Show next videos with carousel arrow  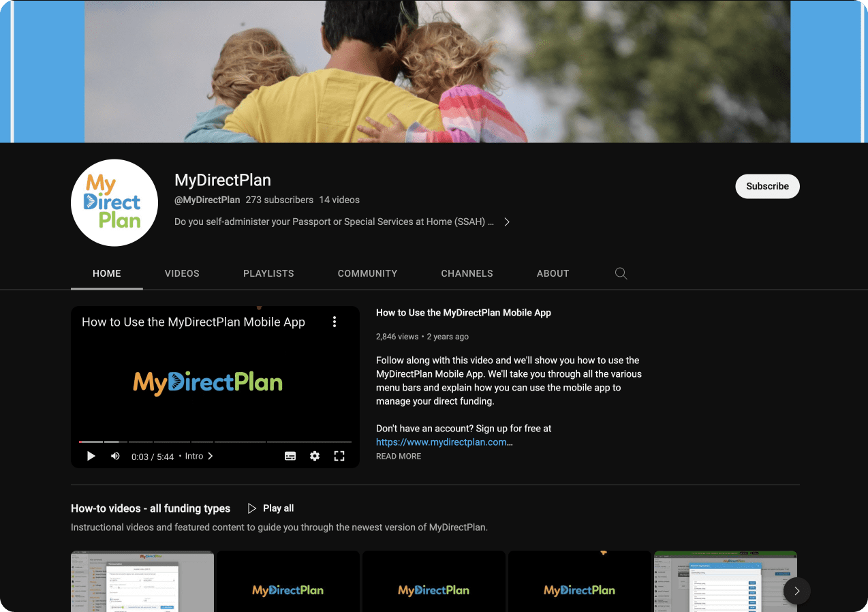click(x=797, y=591)
